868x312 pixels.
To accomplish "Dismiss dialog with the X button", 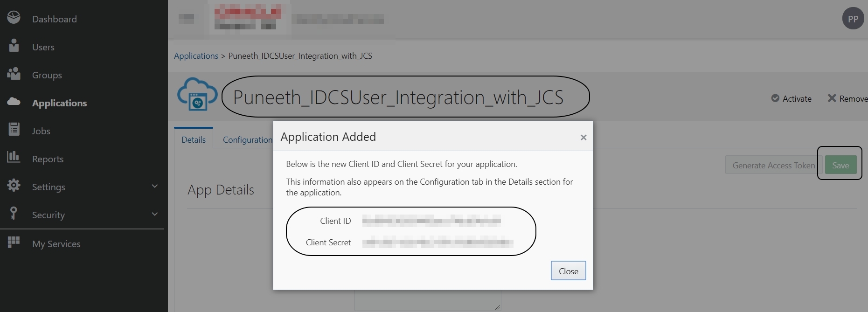I will 583,137.
